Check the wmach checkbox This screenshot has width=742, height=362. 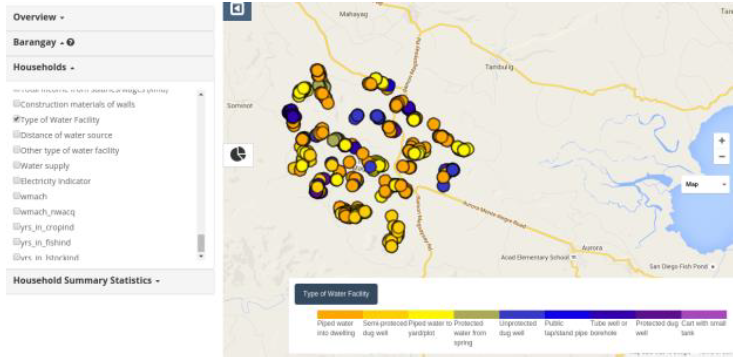17,195
